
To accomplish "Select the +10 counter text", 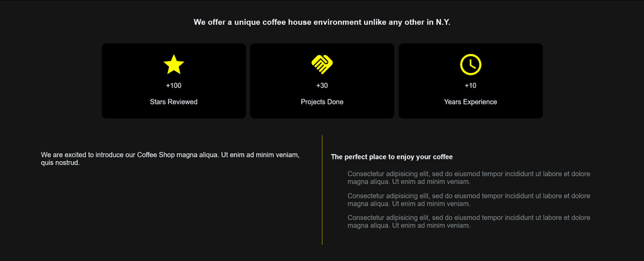I will click(470, 86).
